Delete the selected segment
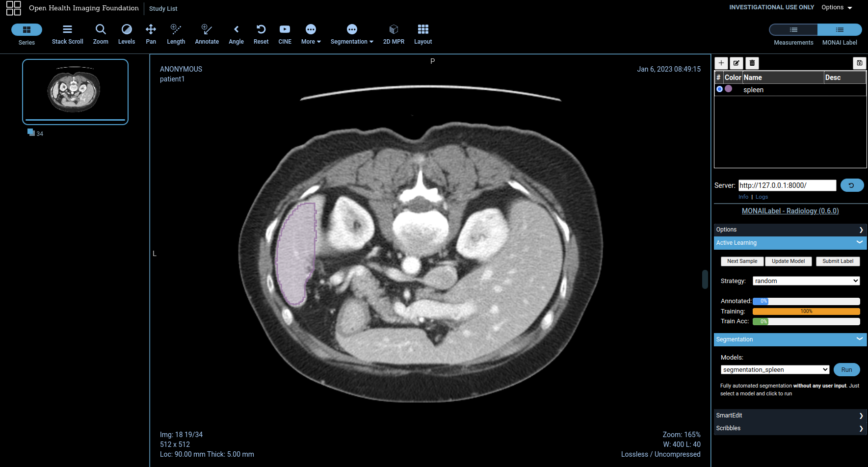868x467 pixels. [752, 63]
